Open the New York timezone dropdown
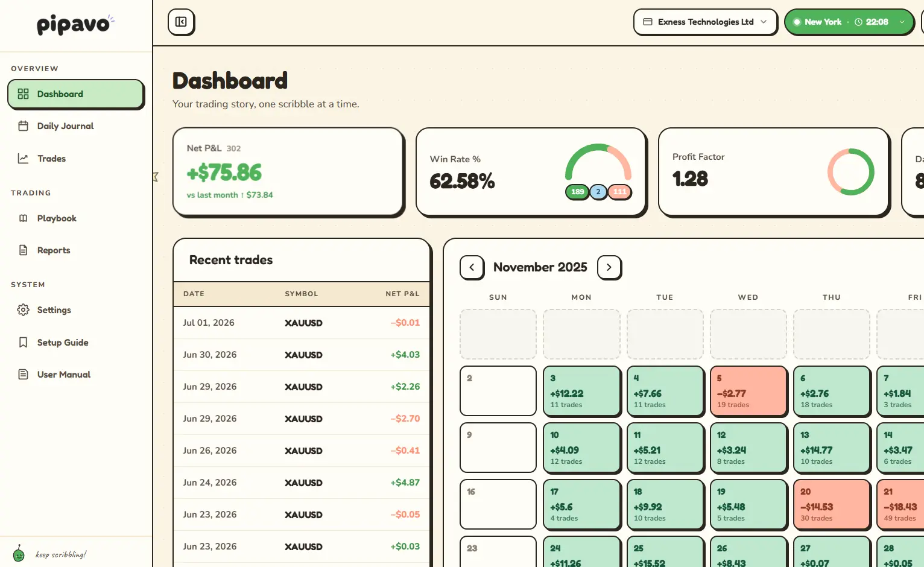 point(849,22)
